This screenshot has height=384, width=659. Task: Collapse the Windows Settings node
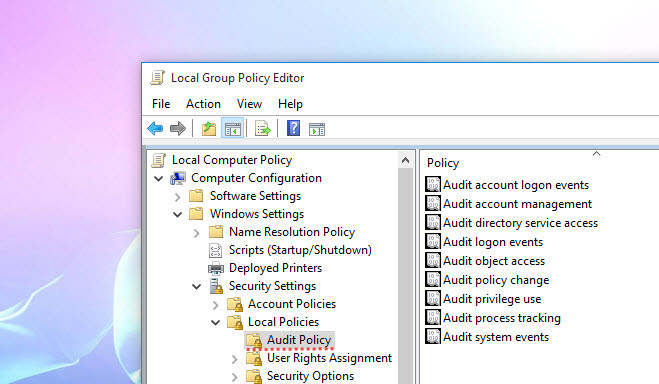click(177, 215)
